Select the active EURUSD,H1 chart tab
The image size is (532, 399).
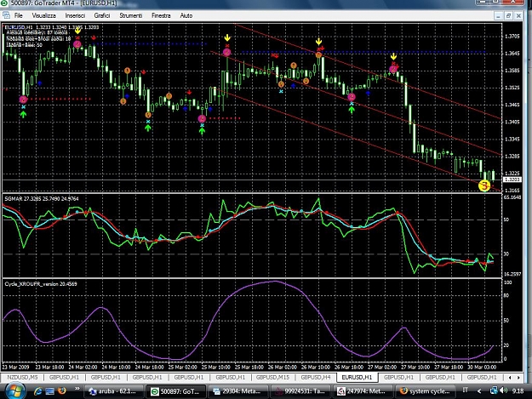[357, 377]
